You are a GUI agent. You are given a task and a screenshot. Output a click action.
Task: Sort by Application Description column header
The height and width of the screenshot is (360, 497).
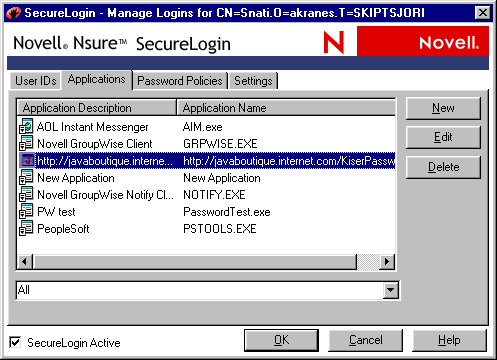click(x=96, y=108)
